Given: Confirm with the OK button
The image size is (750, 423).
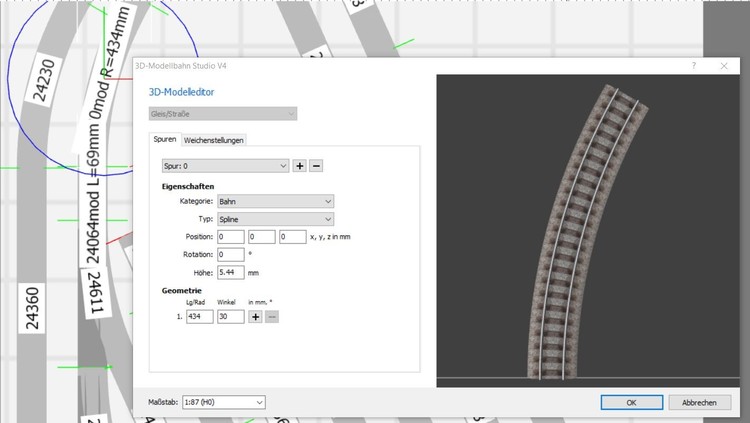Looking at the screenshot, I should (x=631, y=402).
